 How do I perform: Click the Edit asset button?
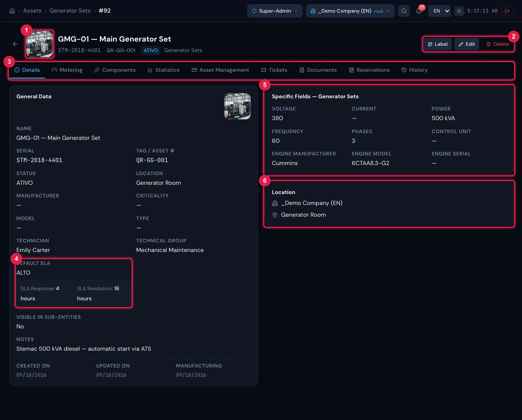467,44
